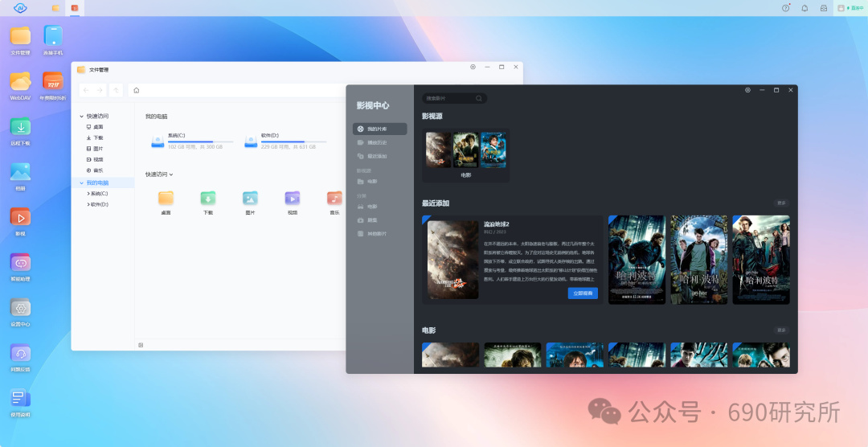Image resolution: width=868 pixels, height=447 pixels.
Task: Open the 软件(D:) drive in 我的电脑
Action: (x=285, y=141)
